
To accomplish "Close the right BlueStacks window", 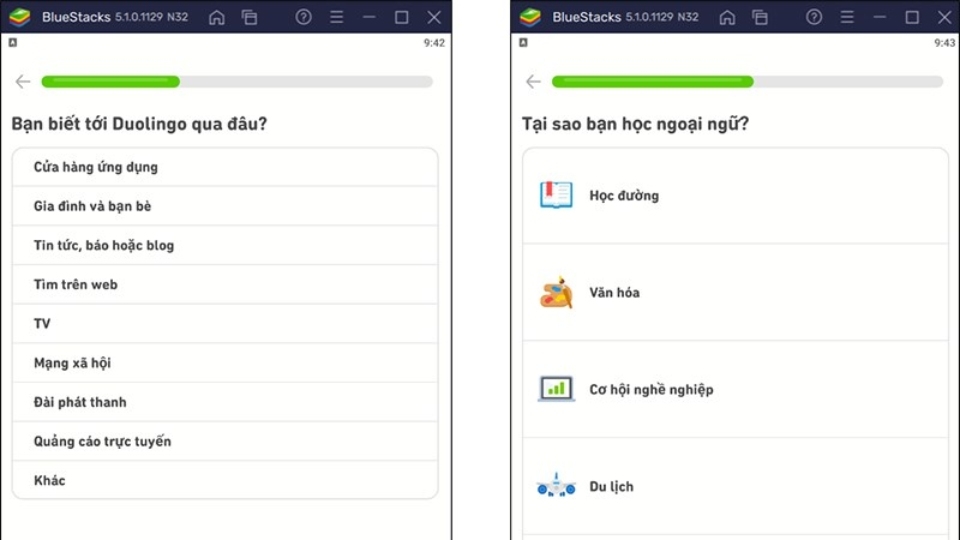I will point(945,17).
